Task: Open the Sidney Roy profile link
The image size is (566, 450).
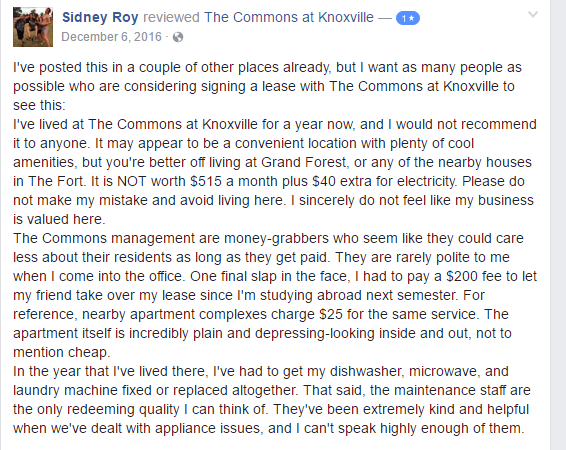Action: click(100, 17)
